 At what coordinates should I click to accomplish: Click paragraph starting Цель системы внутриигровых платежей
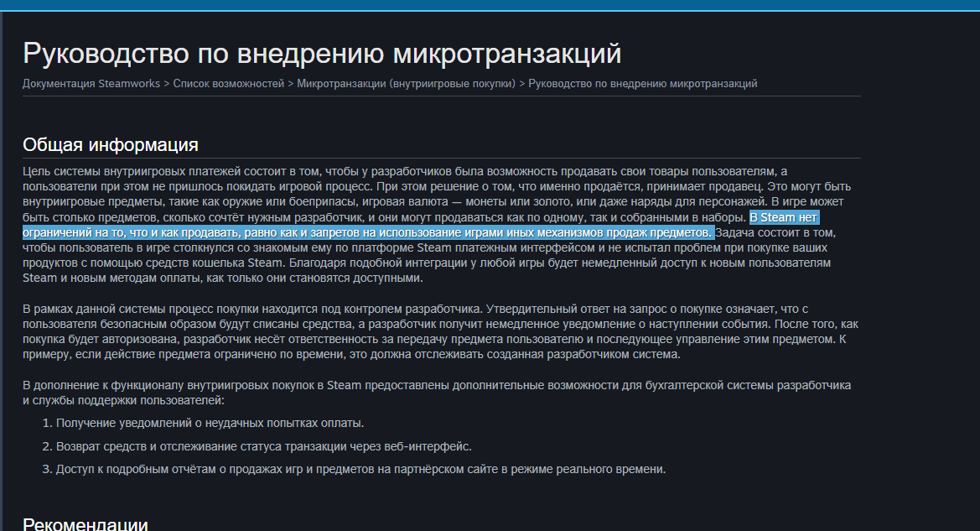point(437,225)
